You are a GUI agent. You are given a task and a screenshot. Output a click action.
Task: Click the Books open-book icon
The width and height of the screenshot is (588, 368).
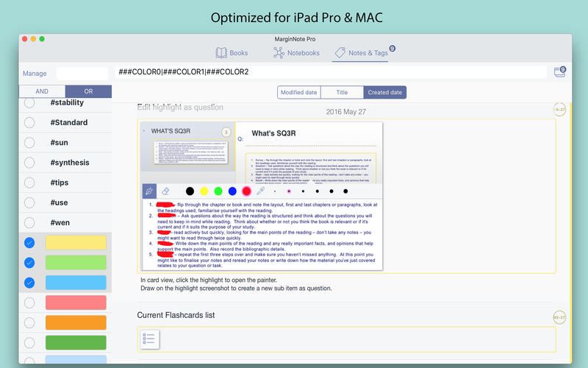(221, 53)
